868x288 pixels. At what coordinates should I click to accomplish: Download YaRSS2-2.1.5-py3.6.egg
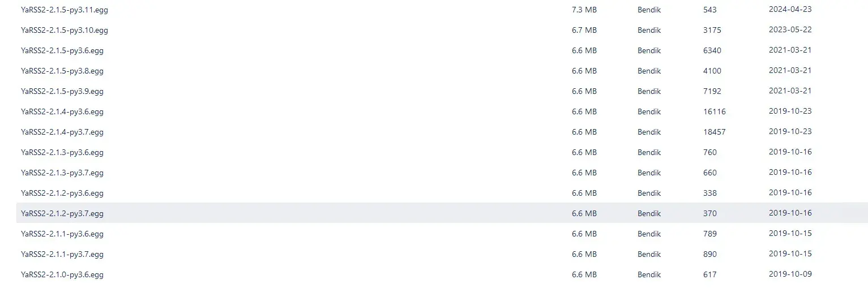point(62,50)
